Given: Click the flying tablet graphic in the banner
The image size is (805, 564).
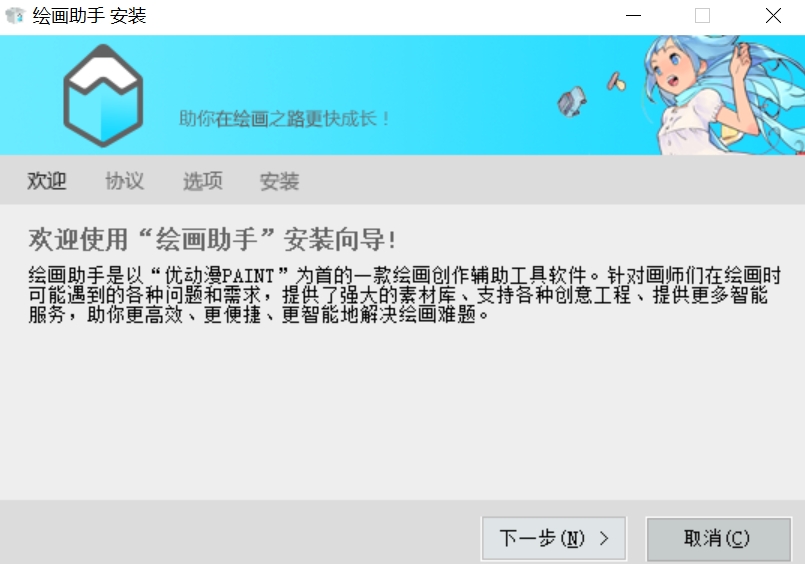Looking at the screenshot, I should pos(572,101).
